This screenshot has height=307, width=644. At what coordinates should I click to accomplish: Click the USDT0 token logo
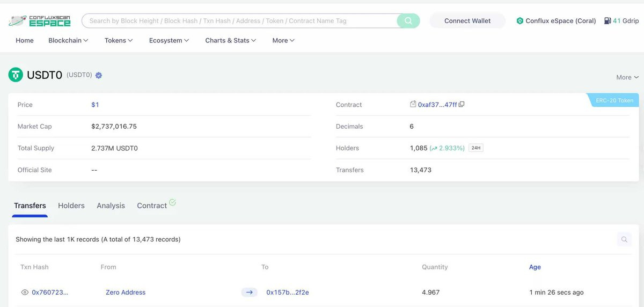click(16, 75)
